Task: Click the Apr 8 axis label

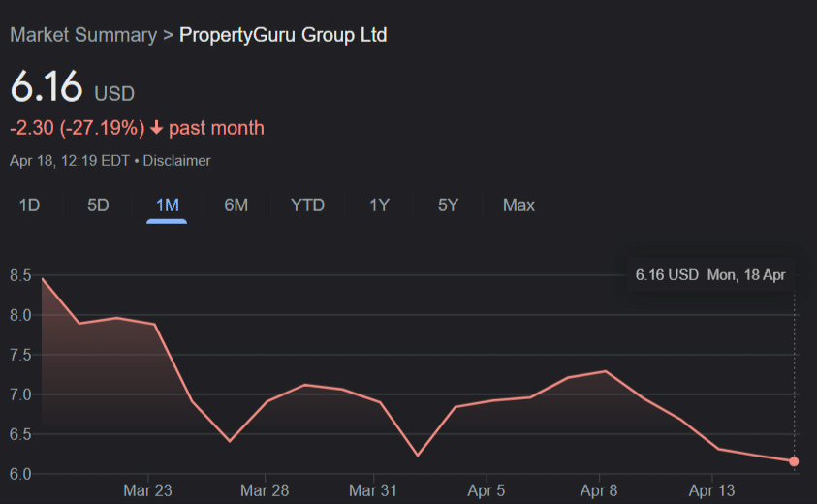Action: [599, 490]
